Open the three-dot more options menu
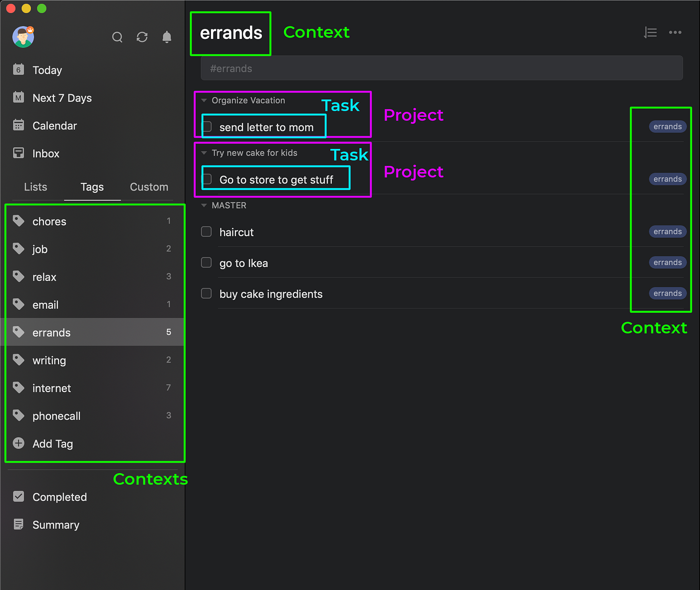This screenshot has height=590, width=700. (x=675, y=32)
